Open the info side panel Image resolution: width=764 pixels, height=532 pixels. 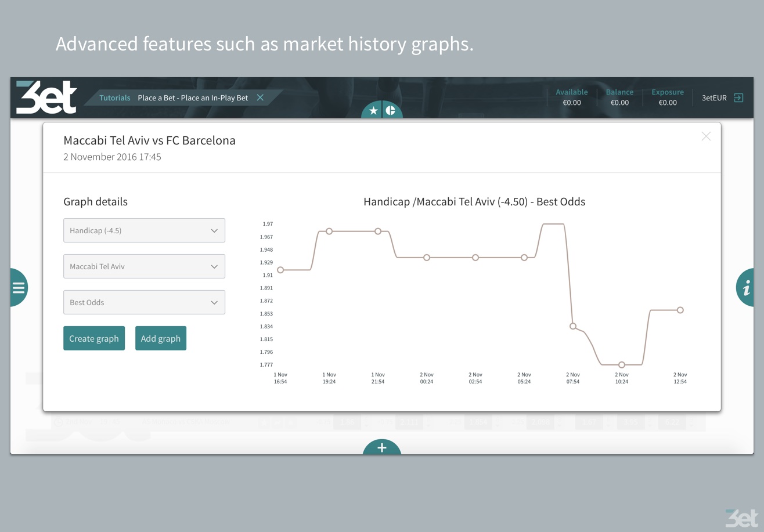coord(745,287)
